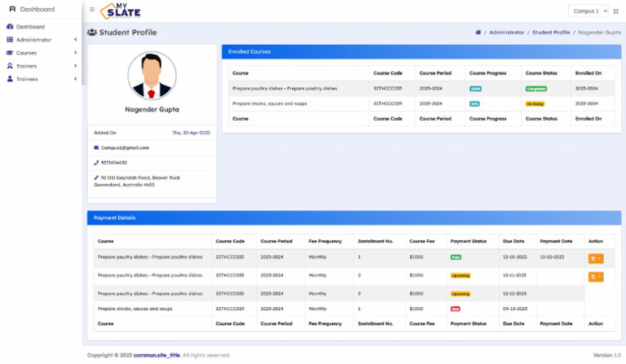Viewport: 626px width, 364px height.
Task: Click the Courses graduation cap icon
Action: tap(10, 53)
